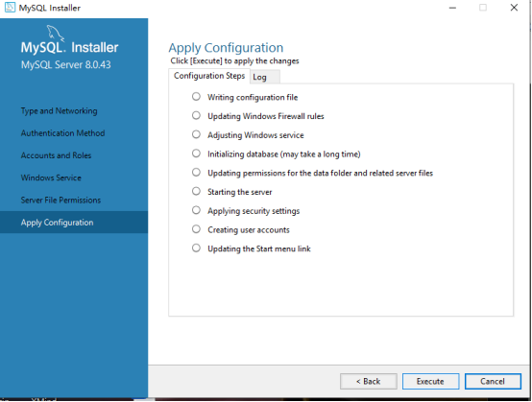This screenshot has height=402, width=532.
Task: Click the Execute button
Action: tap(430, 382)
